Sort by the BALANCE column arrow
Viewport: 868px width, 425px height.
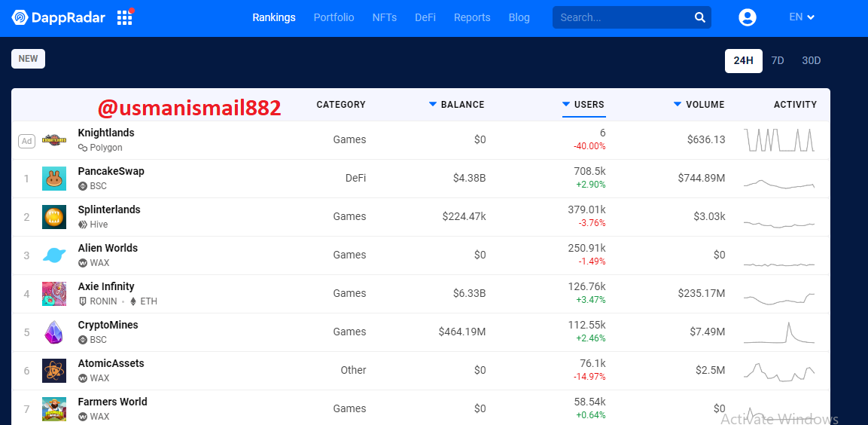tap(433, 104)
